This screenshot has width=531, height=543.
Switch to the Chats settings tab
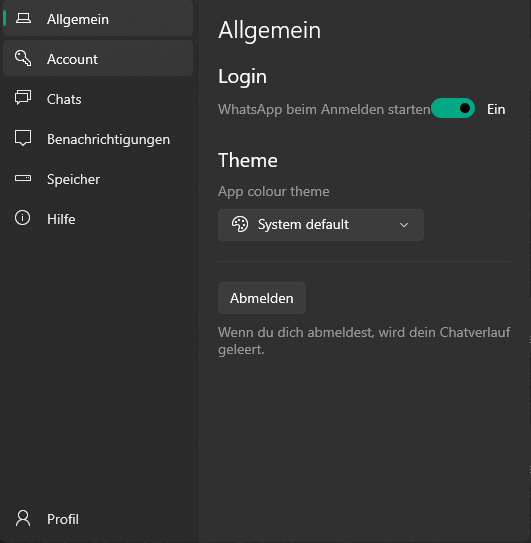click(x=98, y=98)
